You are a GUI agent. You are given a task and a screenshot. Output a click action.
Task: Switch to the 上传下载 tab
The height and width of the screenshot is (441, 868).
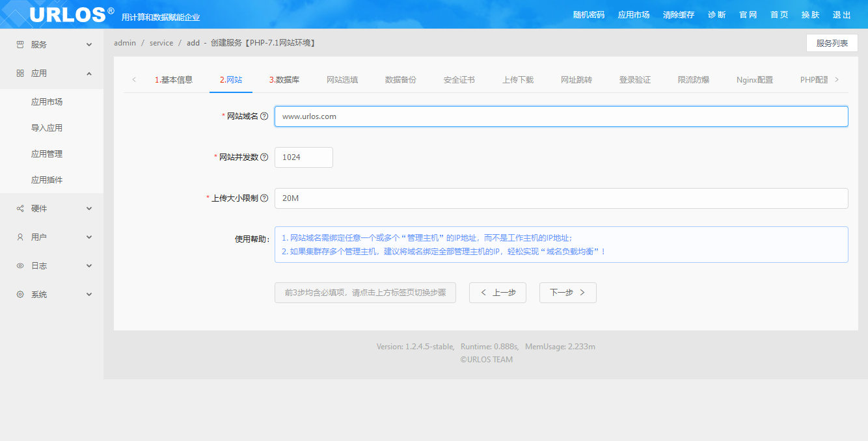(x=518, y=80)
